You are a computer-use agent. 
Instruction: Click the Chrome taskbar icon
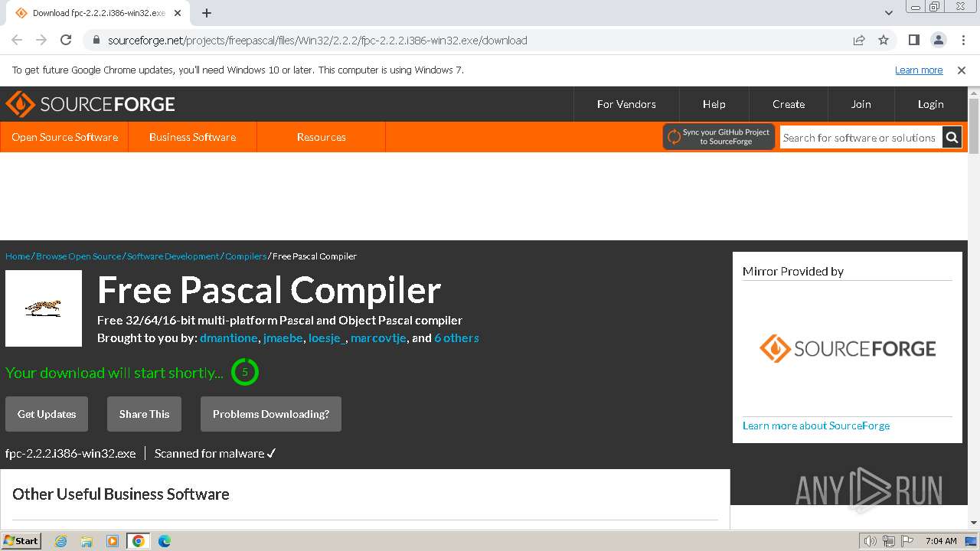[139, 541]
